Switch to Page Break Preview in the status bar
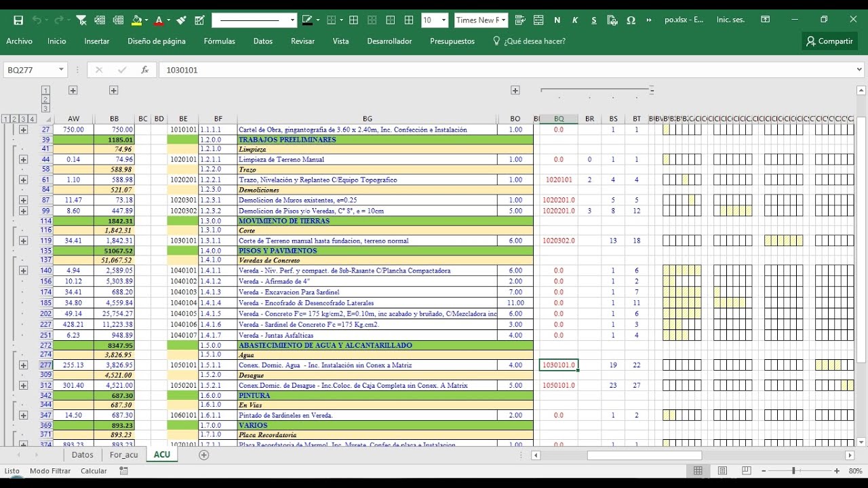Screen dimensions: 868x488 tap(746, 470)
